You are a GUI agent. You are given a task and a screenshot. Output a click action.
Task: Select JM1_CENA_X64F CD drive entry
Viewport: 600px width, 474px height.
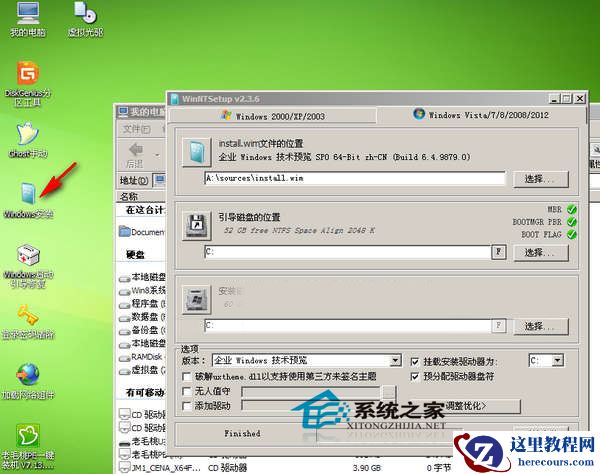(160, 467)
